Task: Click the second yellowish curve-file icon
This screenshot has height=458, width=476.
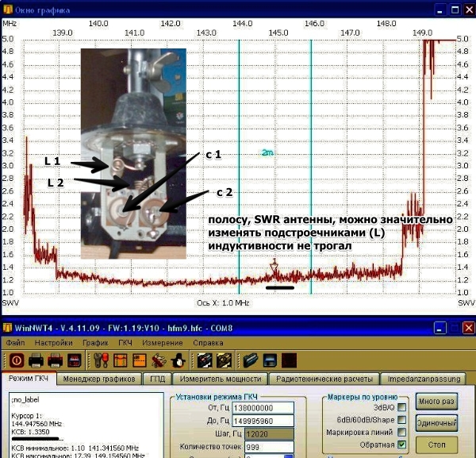Action: tap(224, 361)
